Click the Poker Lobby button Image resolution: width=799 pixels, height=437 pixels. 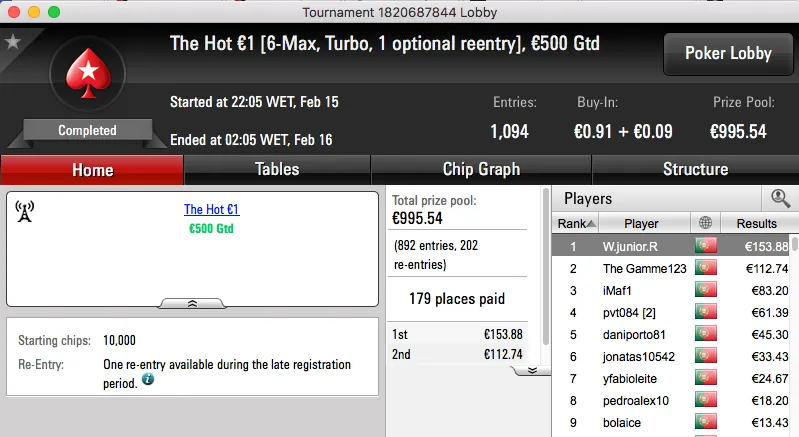pos(726,53)
